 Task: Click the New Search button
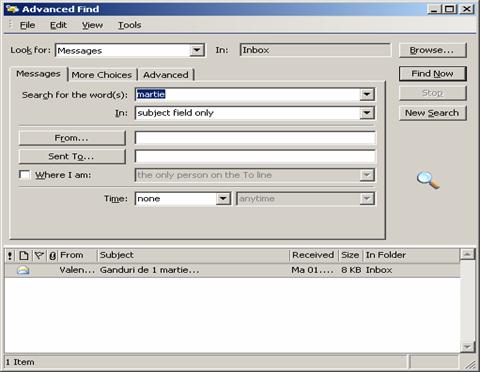tap(432, 113)
